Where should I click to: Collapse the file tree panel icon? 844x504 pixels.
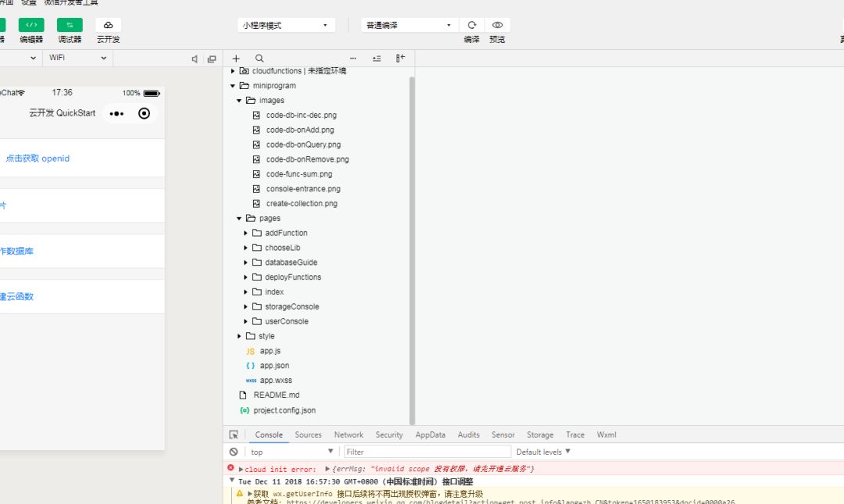point(400,58)
